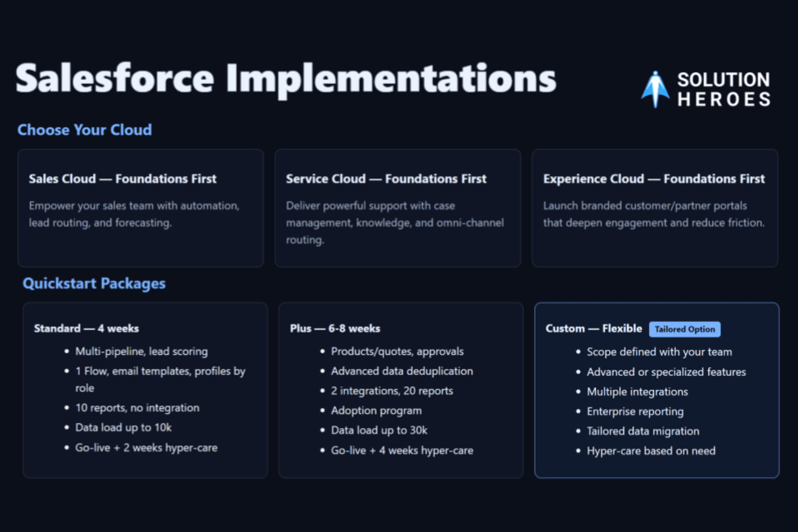
Task: Click the Adoption program bullet item
Action: (376, 411)
